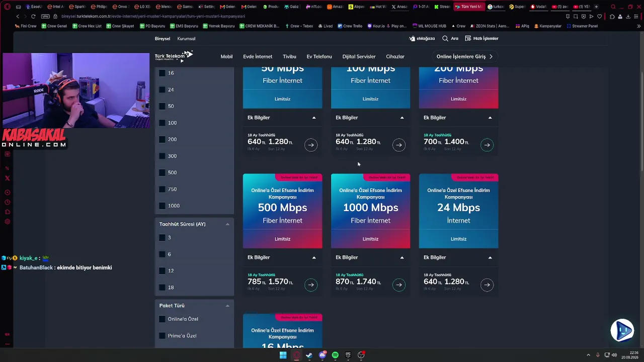Switch to the Kurumsal tab
This screenshot has height=362, width=644.
(x=186, y=39)
